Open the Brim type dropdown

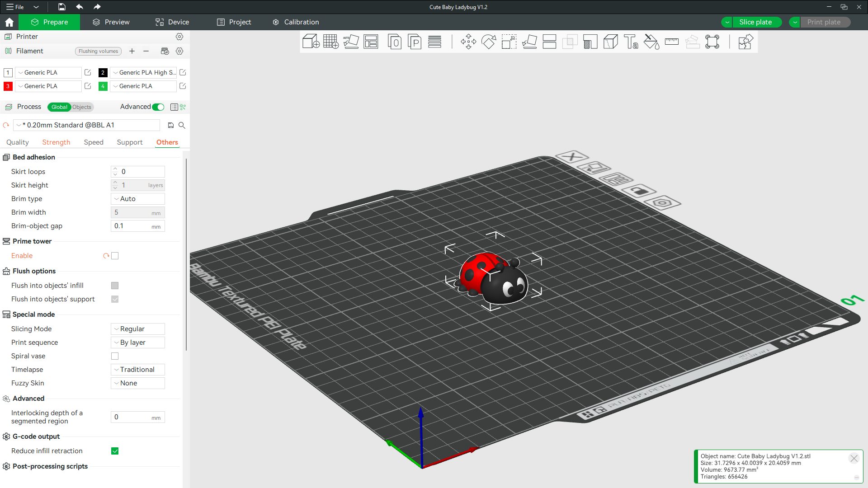click(x=137, y=199)
